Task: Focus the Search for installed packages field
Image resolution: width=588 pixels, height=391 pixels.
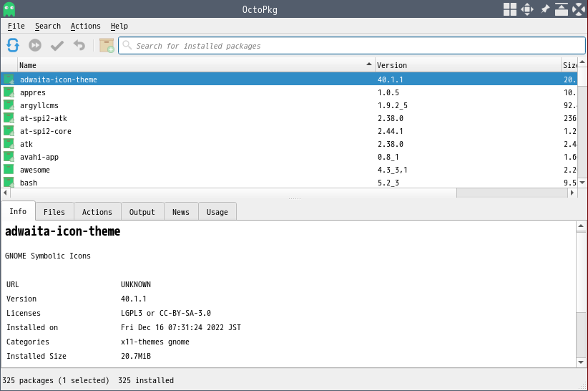Action: pyautogui.click(x=352, y=45)
